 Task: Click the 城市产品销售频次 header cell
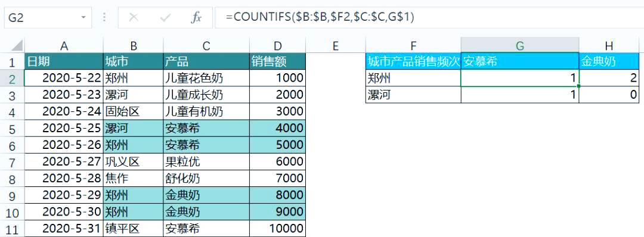pyautogui.click(x=413, y=62)
